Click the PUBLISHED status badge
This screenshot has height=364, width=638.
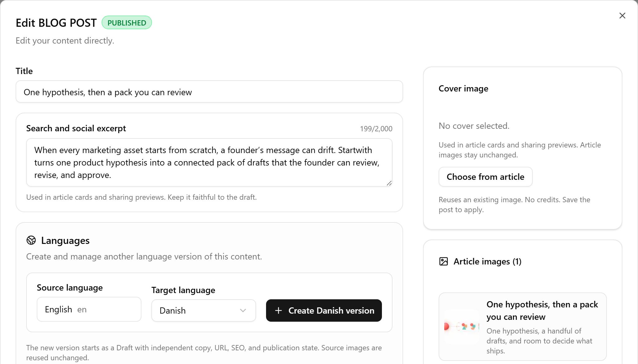pyautogui.click(x=127, y=23)
